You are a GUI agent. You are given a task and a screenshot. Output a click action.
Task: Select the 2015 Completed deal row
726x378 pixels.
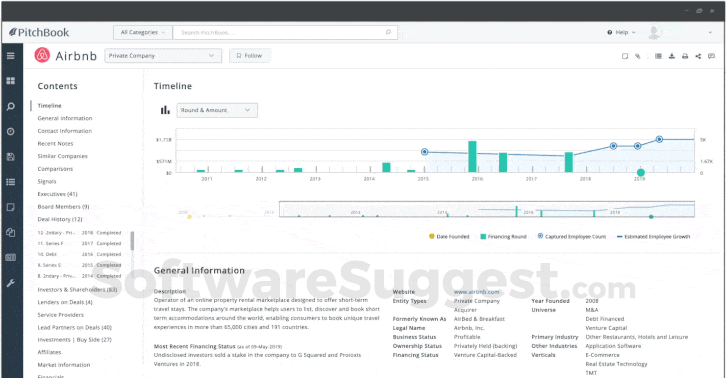(x=79, y=265)
